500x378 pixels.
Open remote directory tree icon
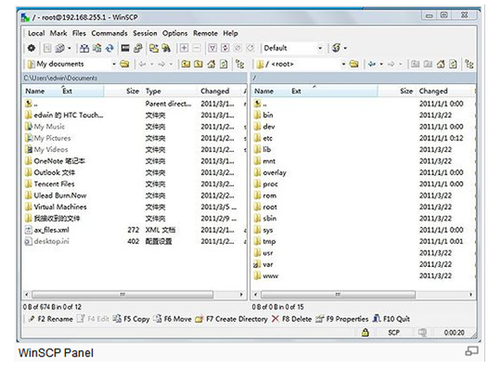point(469,64)
